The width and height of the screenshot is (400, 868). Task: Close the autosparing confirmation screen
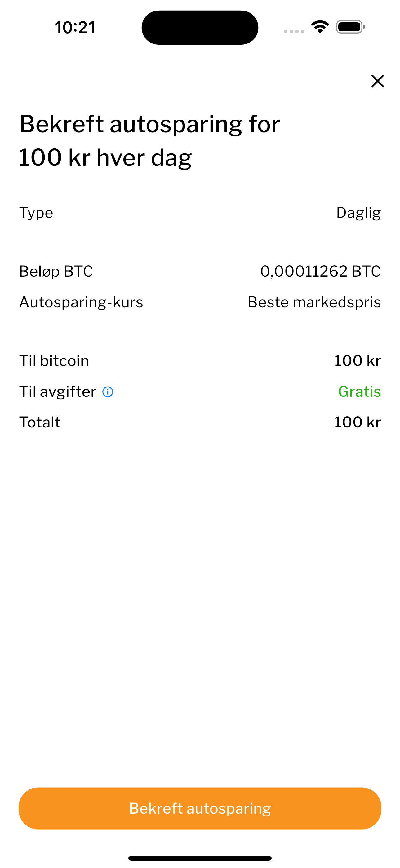pyautogui.click(x=377, y=81)
